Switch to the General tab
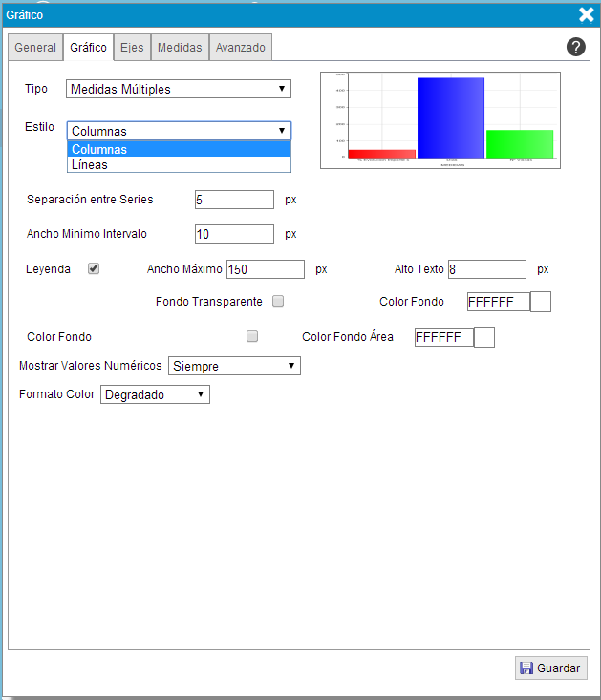 click(x=35, y=48)
